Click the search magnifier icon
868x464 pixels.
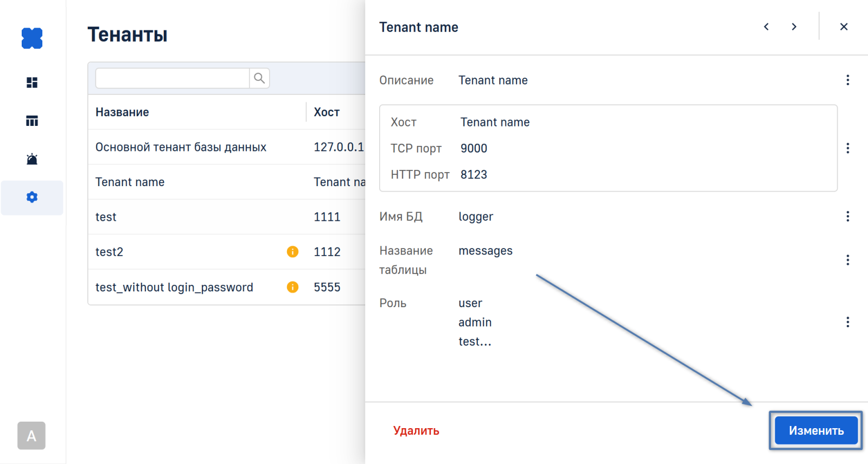tap(259, 78)
